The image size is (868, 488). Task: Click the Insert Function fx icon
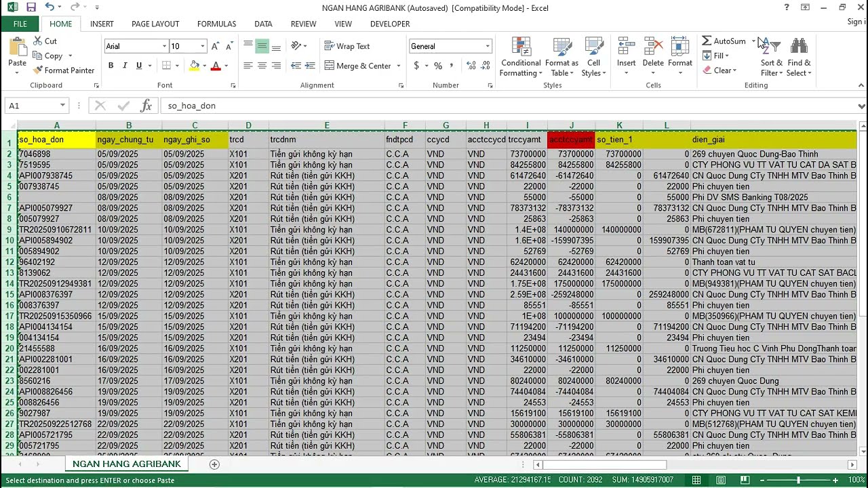(146, 106)
